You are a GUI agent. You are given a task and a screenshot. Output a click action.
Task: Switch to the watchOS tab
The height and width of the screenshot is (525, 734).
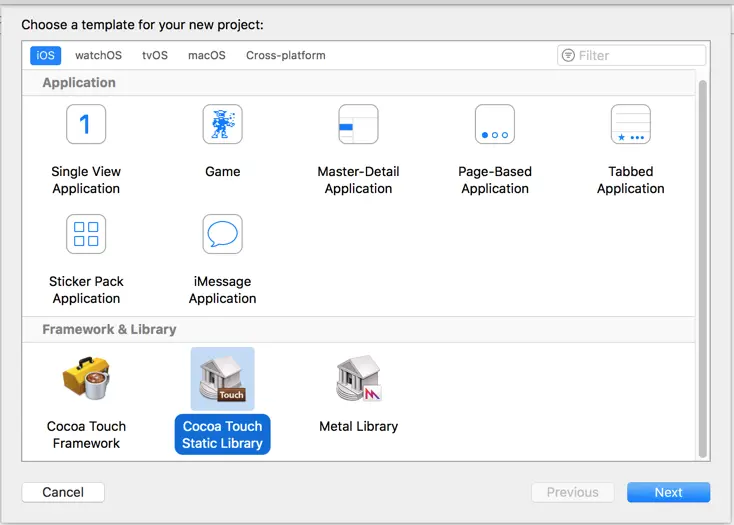(x=98, y=55)
